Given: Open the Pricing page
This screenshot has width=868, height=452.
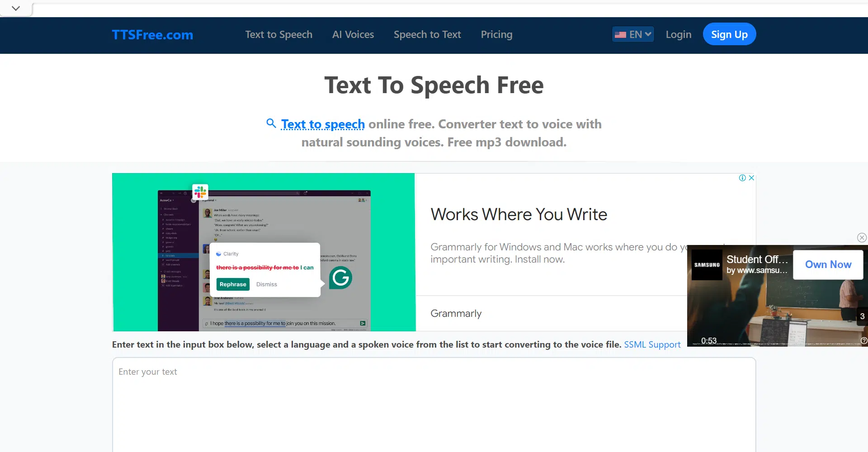Looking at the screenshot, I should coord(496,35).
